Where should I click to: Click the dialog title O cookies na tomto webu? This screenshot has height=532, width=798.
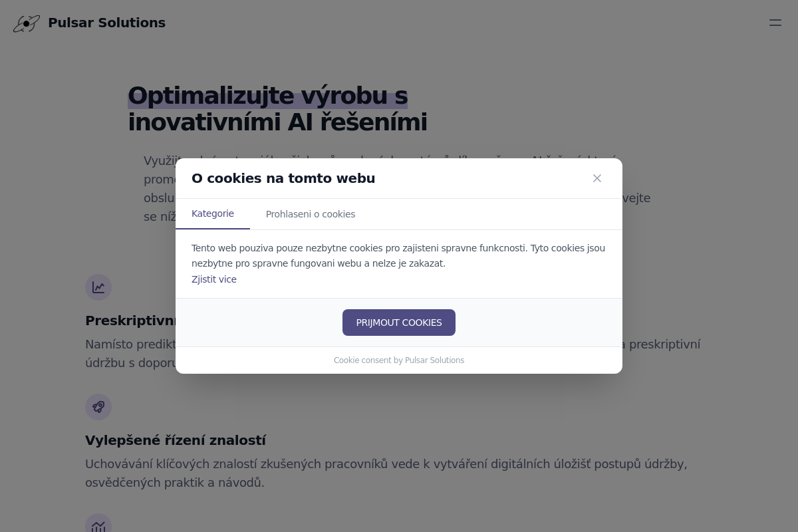pyautogui.click(x=283, y=178)
